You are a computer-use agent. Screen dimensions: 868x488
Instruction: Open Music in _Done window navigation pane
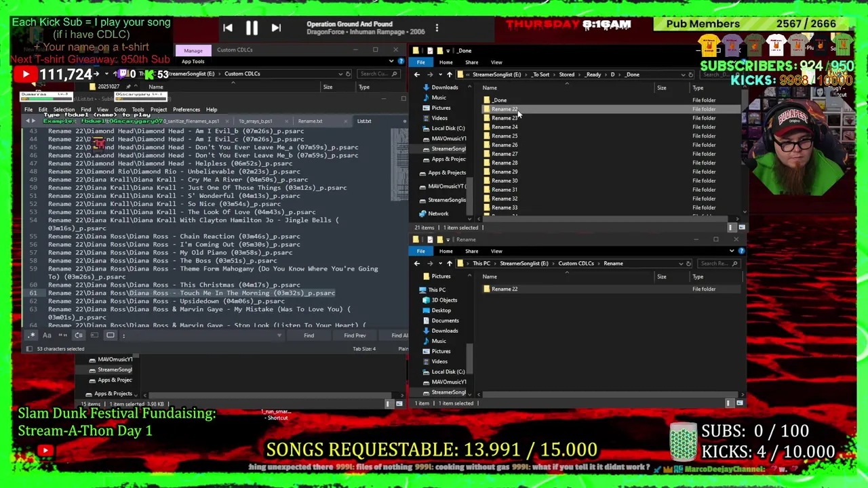point(439,98)
